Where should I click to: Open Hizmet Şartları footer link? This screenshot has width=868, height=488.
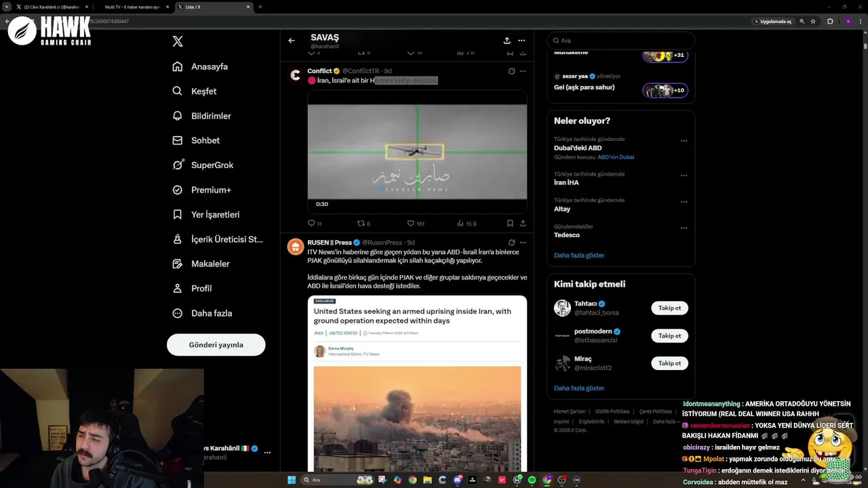tap(570, 411)
